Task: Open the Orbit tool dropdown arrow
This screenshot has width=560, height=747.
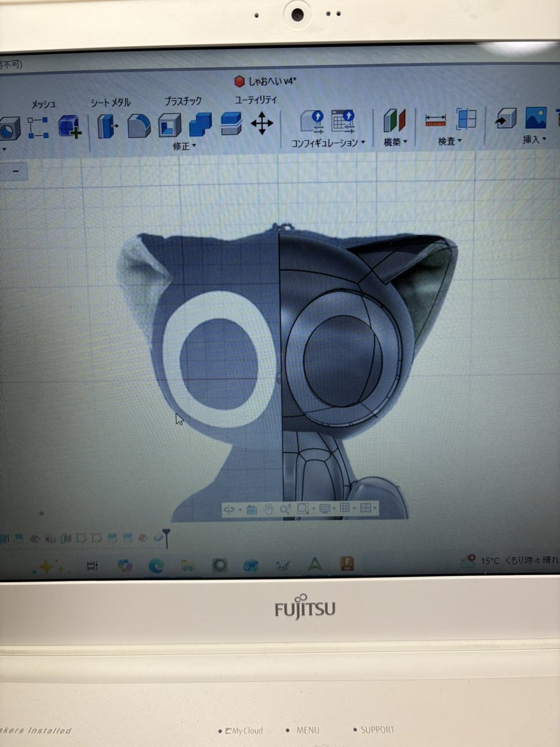Action: (241, 509)
